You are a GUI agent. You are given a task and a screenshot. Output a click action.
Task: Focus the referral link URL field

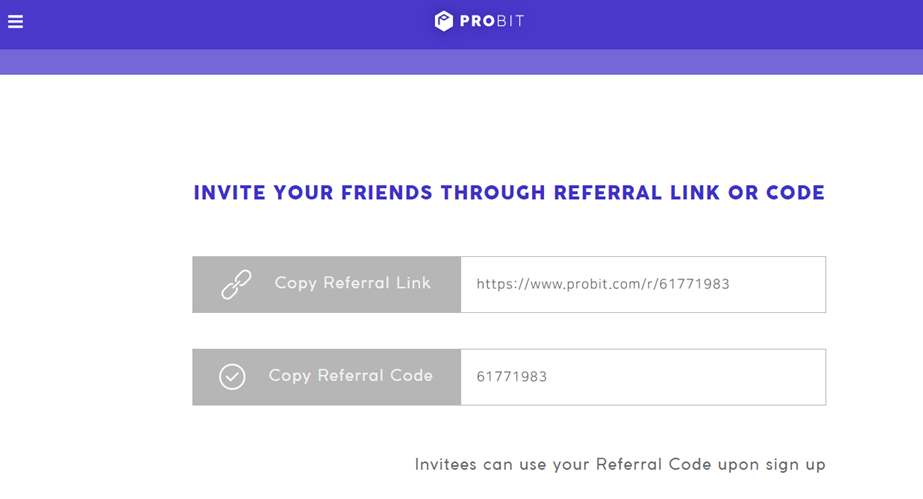point(643,284)
